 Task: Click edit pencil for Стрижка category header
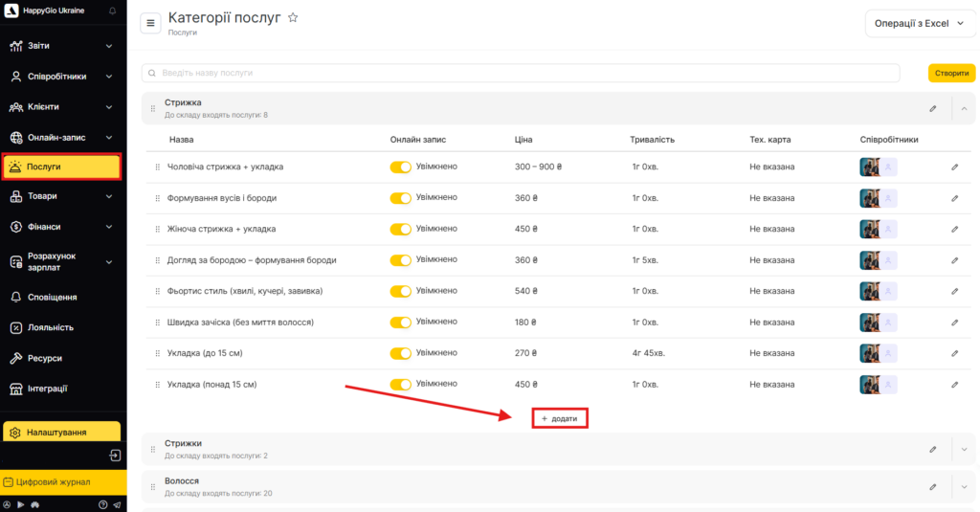pos(933,108)
